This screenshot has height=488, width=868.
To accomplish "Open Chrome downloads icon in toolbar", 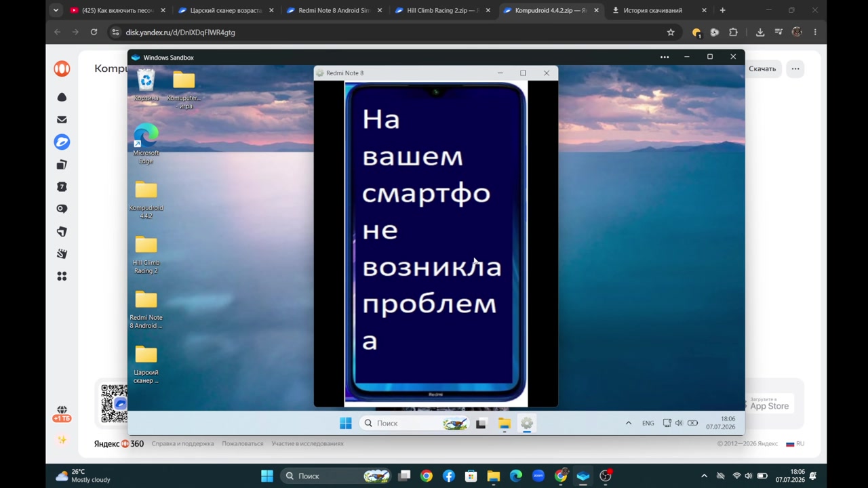I will [x=760, y=32].
